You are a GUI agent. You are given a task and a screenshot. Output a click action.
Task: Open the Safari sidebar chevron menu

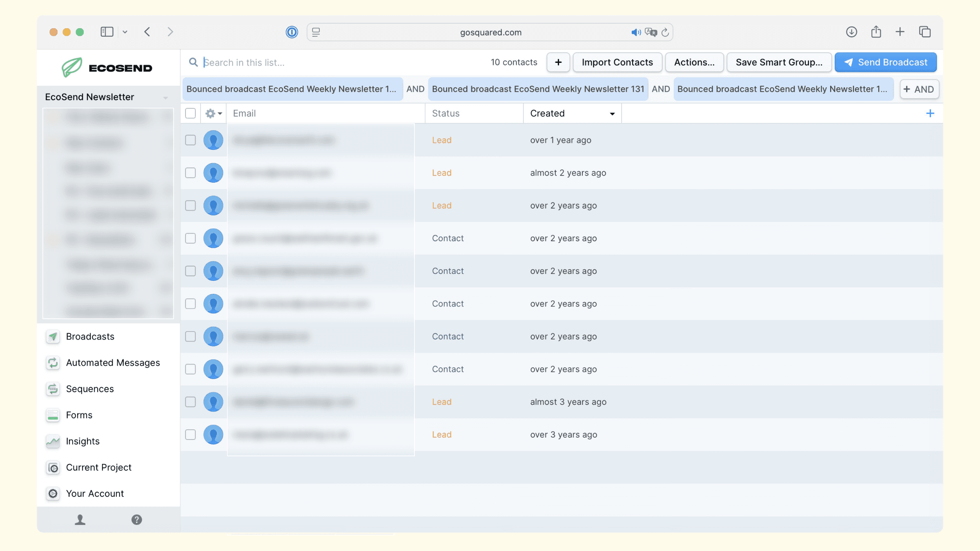125,32
